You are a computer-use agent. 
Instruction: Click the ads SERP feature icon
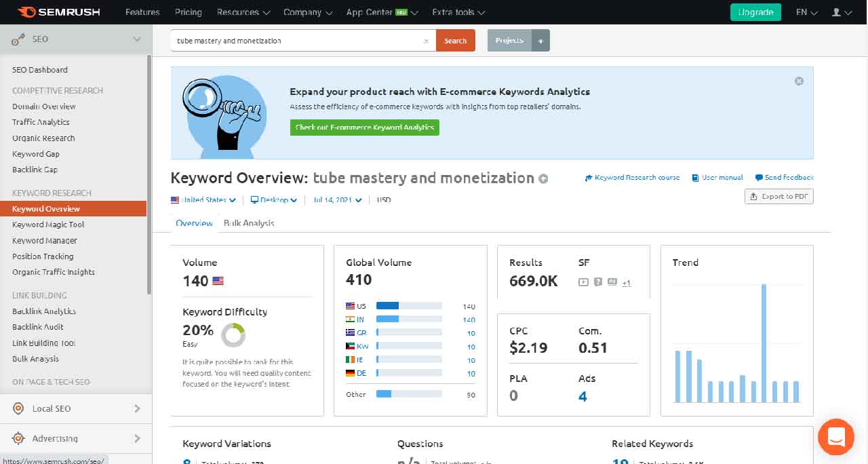click(612, 282)
